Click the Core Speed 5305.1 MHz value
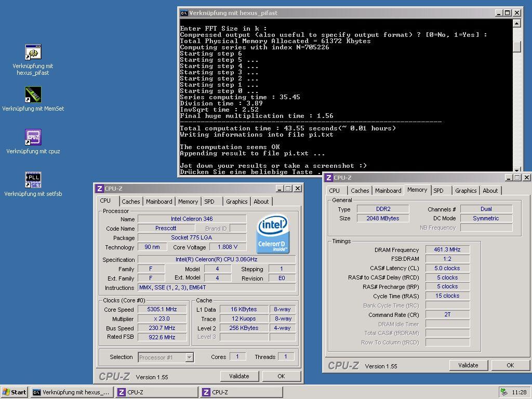 (x=162, y=310)
